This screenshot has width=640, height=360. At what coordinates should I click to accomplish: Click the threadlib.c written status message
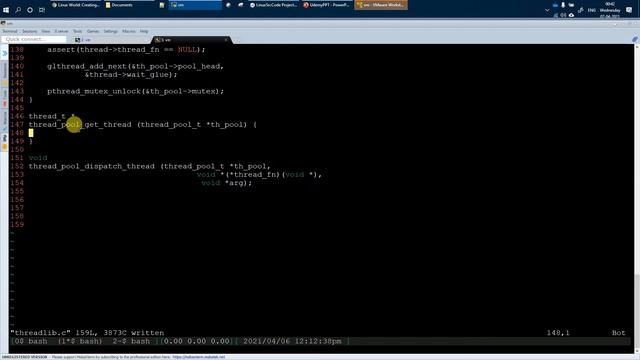87,333
